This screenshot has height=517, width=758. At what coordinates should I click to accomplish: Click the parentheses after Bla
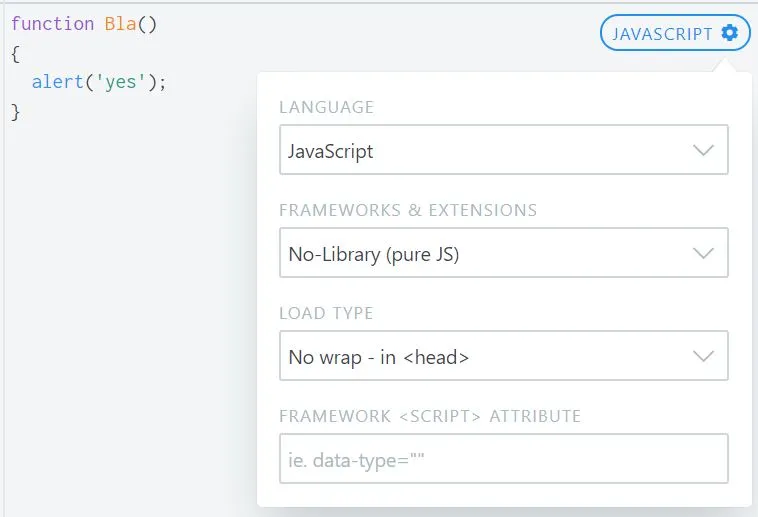coord(148,24)
